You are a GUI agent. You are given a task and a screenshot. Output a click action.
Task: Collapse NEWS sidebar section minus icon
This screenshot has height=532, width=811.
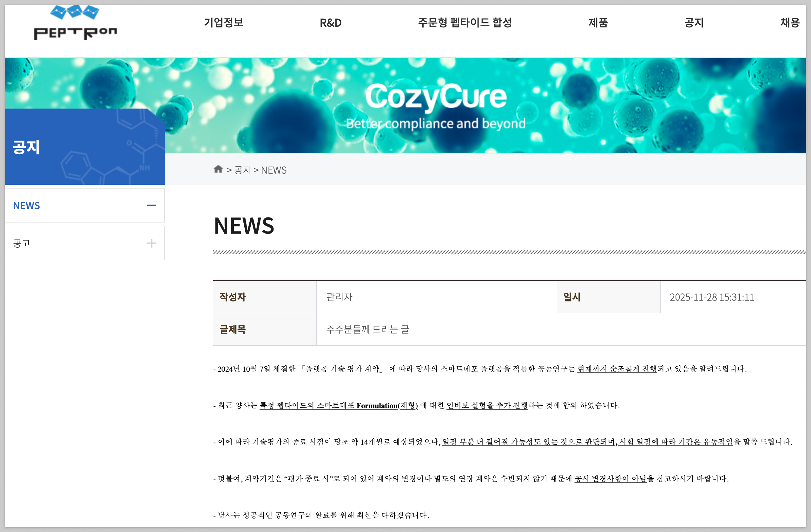click(151, 205)
